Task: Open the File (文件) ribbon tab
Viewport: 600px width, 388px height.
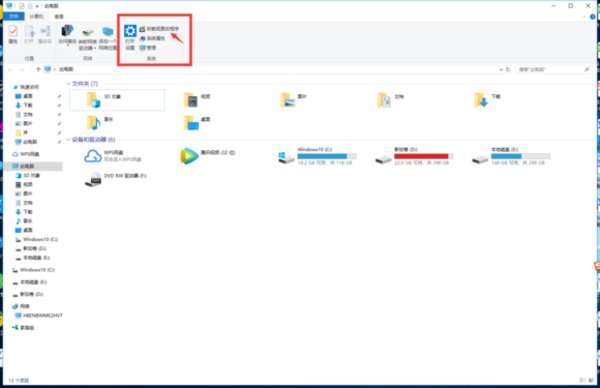Action: coord(14,16)
